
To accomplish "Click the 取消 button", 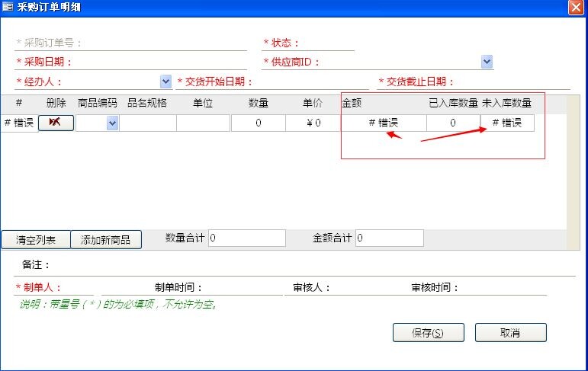I will coord(510,333).
